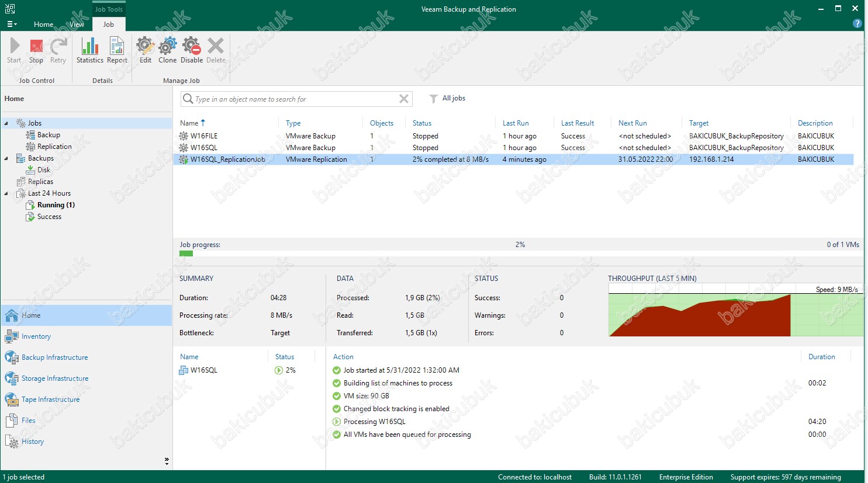Image resolution: width=868 pixels, height=483 pixels.
Task: Open the Home navigation pane
Action: [87, 315]
